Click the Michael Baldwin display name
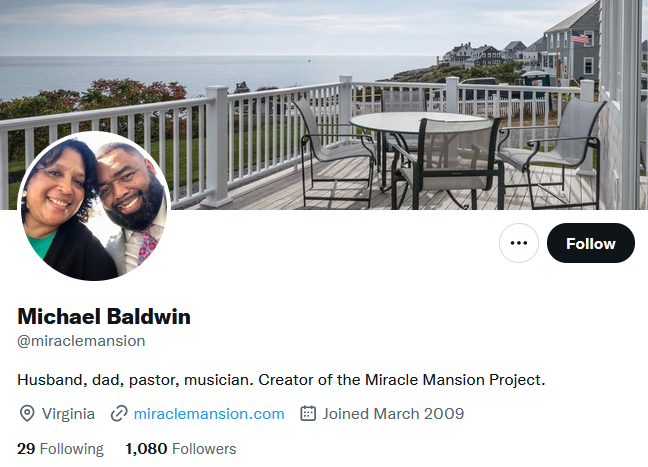Screen dimensions: 648x467 (x=104, y=317)
